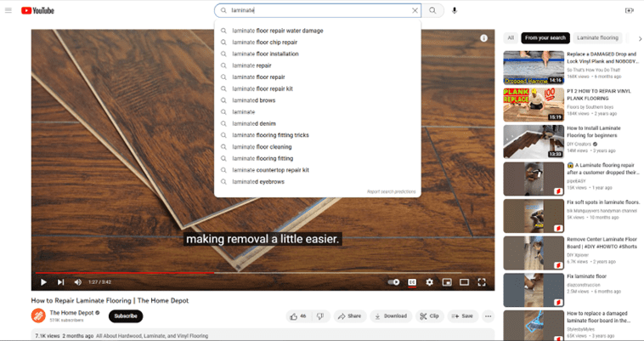
Task: Focus the search input field
Action: 316,10
